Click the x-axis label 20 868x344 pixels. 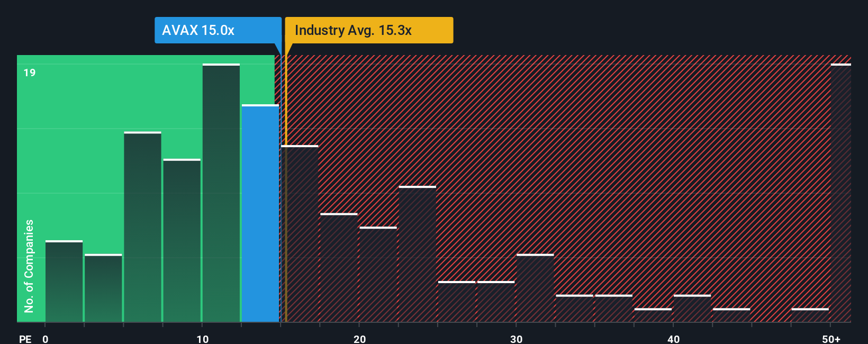(x=359, y=339)
